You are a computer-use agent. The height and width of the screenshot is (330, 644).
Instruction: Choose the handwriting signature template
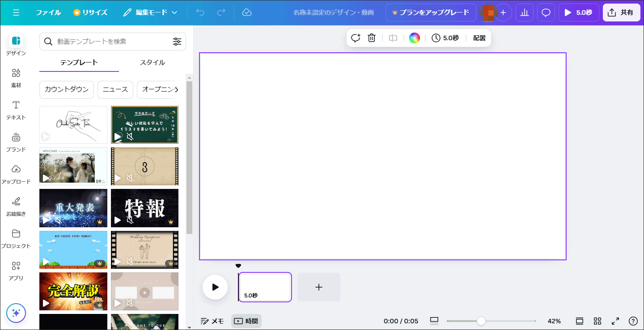tap(73, 125)
